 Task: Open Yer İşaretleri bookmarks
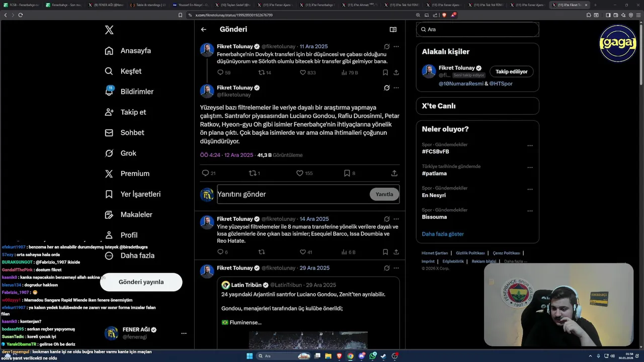pyautogui.click(x=132, y=194)
